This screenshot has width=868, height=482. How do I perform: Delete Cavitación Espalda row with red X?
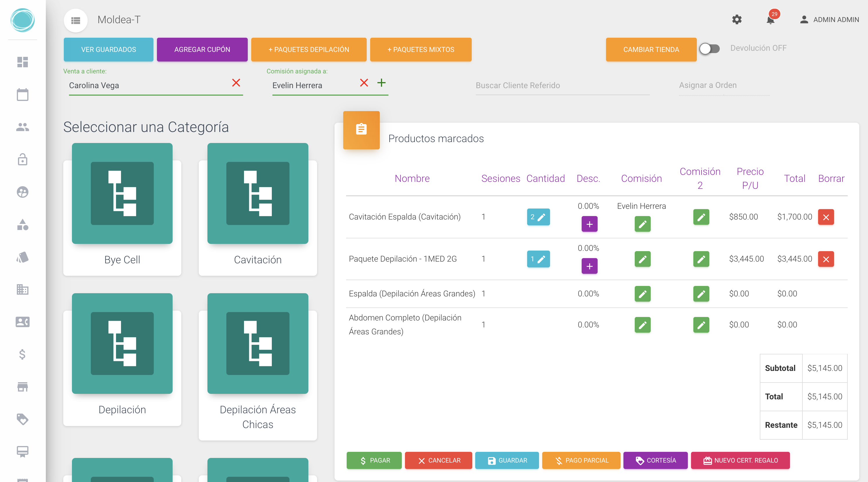[x=826, y=217]
